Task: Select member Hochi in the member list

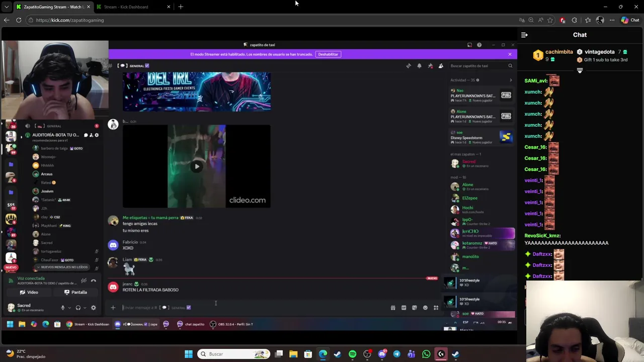Action: click(x=481, y=210)
